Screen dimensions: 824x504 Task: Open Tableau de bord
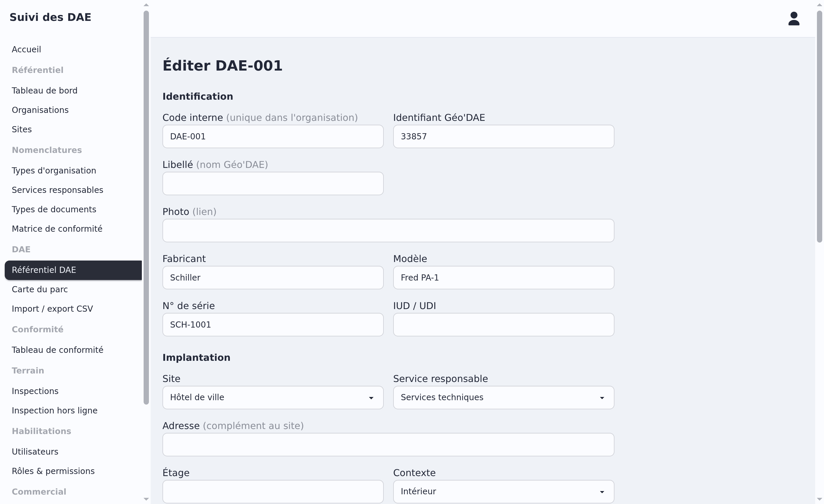(73, 91)
